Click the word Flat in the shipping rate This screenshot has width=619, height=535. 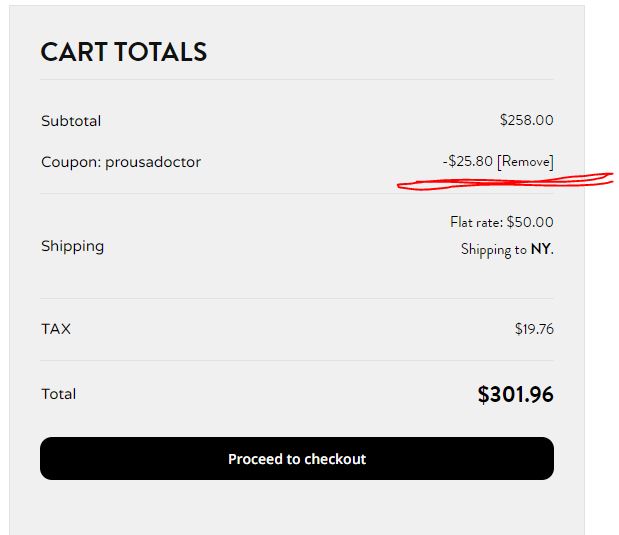click(x=461, y=222)
